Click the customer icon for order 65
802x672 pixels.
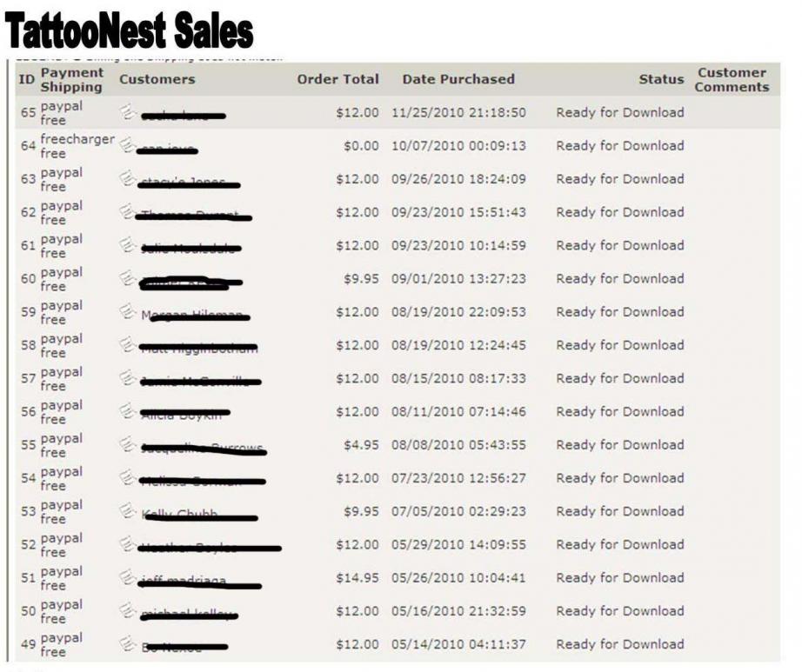[x=128, y=110]
